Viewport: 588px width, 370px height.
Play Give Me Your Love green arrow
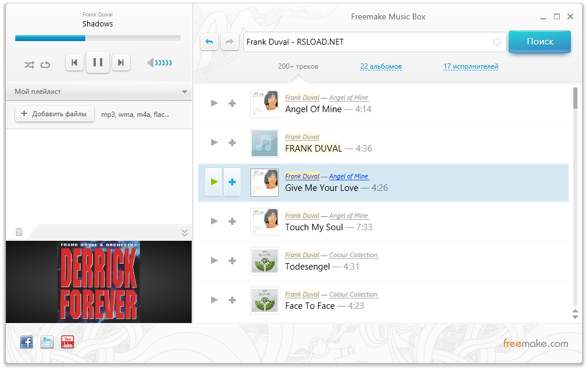click(x=214, y=181)
